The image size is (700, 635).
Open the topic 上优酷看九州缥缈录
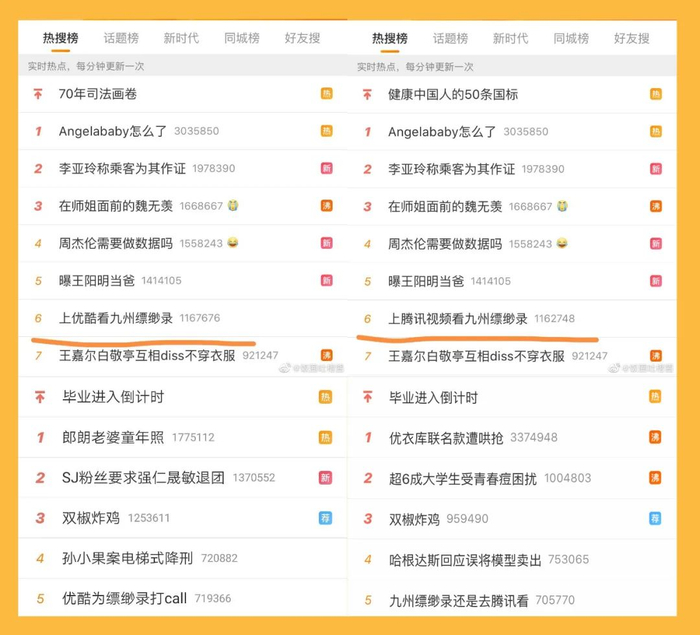click(x=115, y=318)
